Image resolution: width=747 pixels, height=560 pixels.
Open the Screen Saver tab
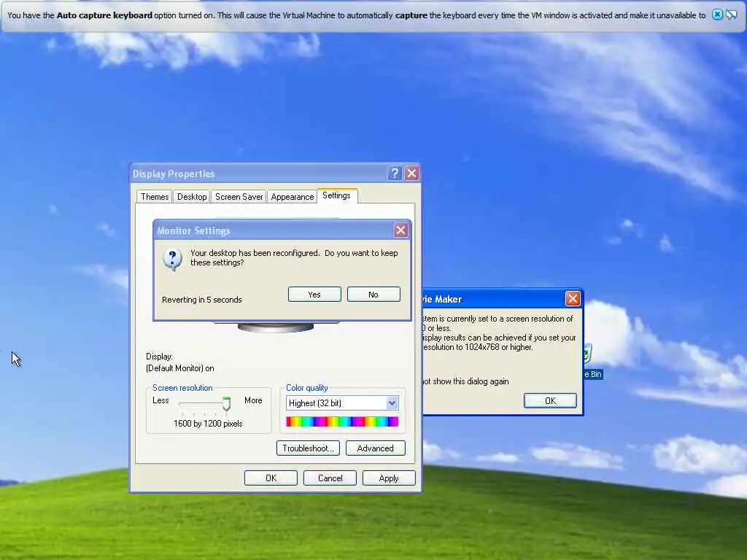point(239,197)
